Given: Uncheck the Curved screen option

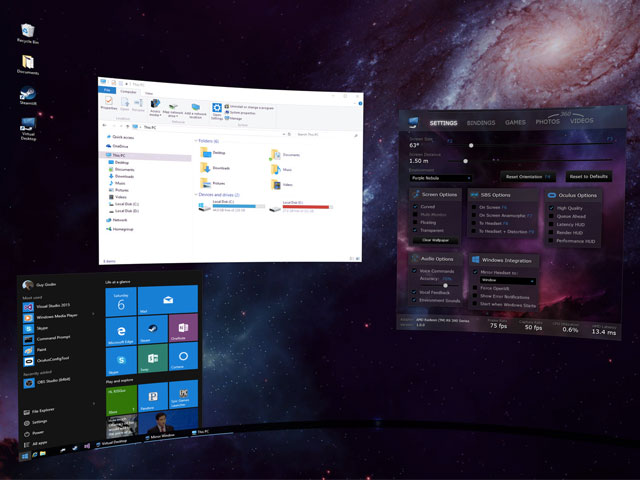Looking at the screenshot, I should [x=416, y=207].
